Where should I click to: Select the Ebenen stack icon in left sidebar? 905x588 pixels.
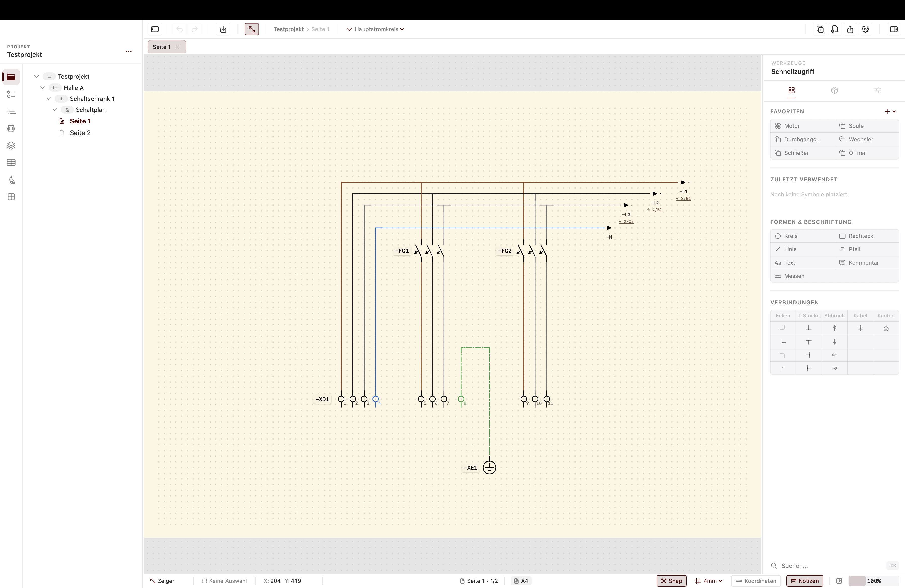click(x=11, y=145)
